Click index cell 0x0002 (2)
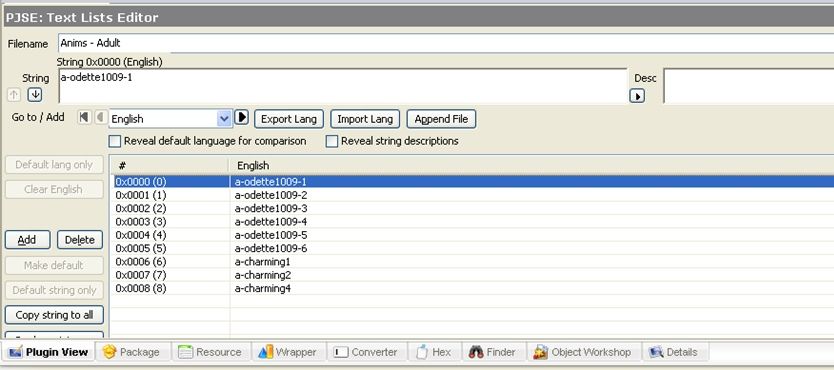Image resolution: width=834 pixels, height=370 pixels. (141, 208)
